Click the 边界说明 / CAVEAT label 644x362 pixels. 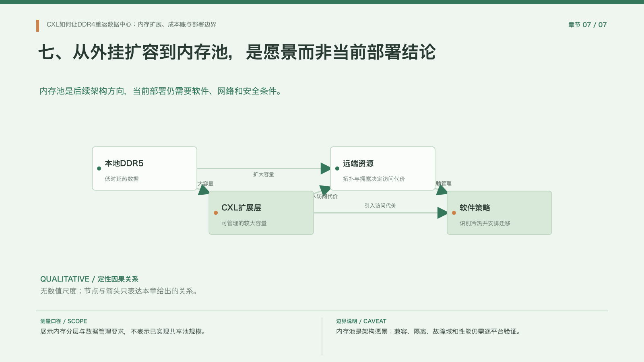point(361,321)
